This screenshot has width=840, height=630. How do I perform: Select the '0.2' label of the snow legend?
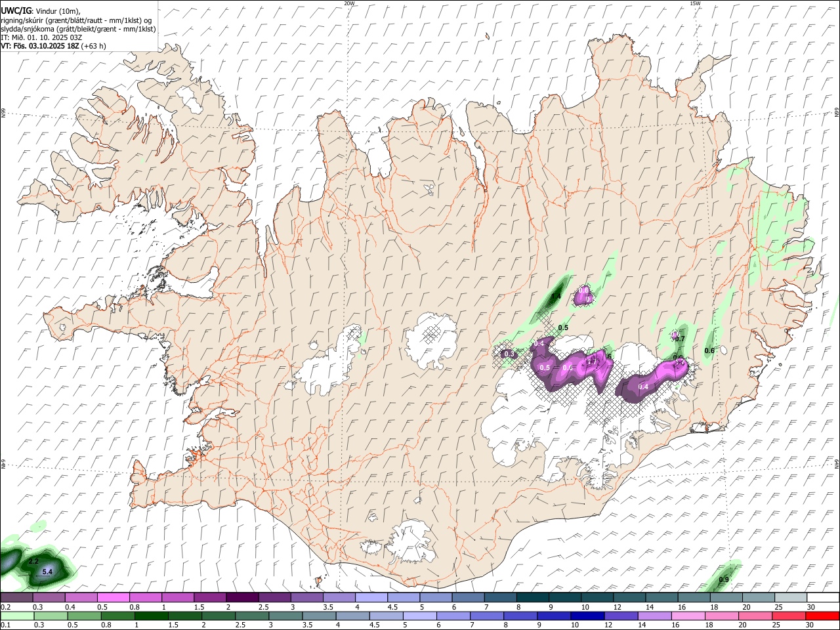click(5, 607)
